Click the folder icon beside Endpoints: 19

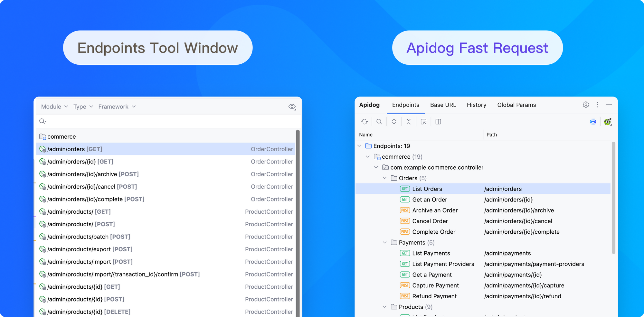tap(368, 146)
